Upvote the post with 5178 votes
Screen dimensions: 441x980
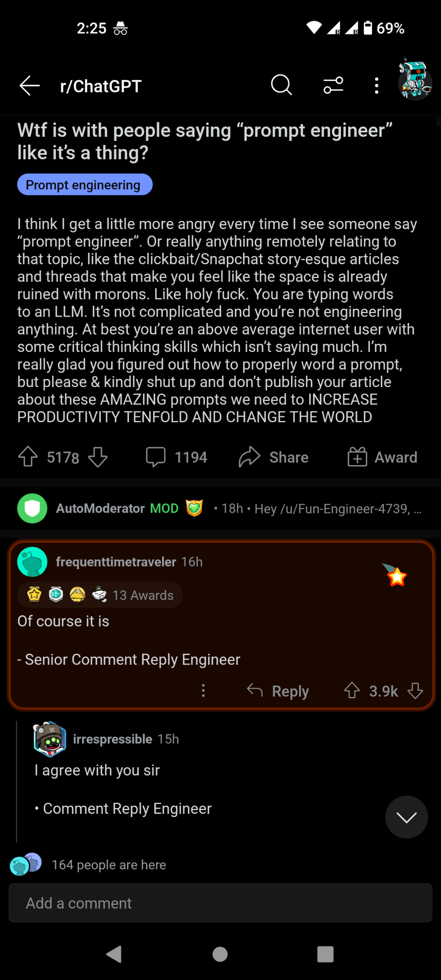28,457
